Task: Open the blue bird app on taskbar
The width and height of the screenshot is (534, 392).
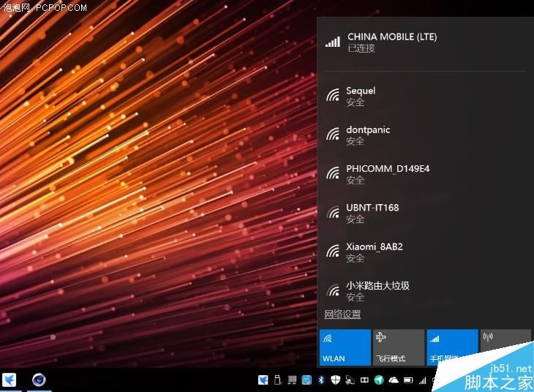Action: click(10, 380)
